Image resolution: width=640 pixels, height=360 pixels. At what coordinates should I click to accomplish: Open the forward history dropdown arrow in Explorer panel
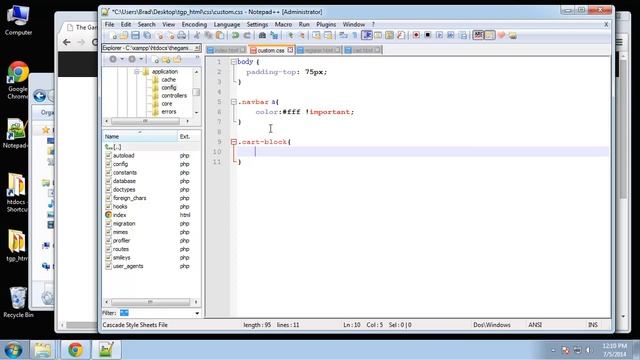click(141, 59)
